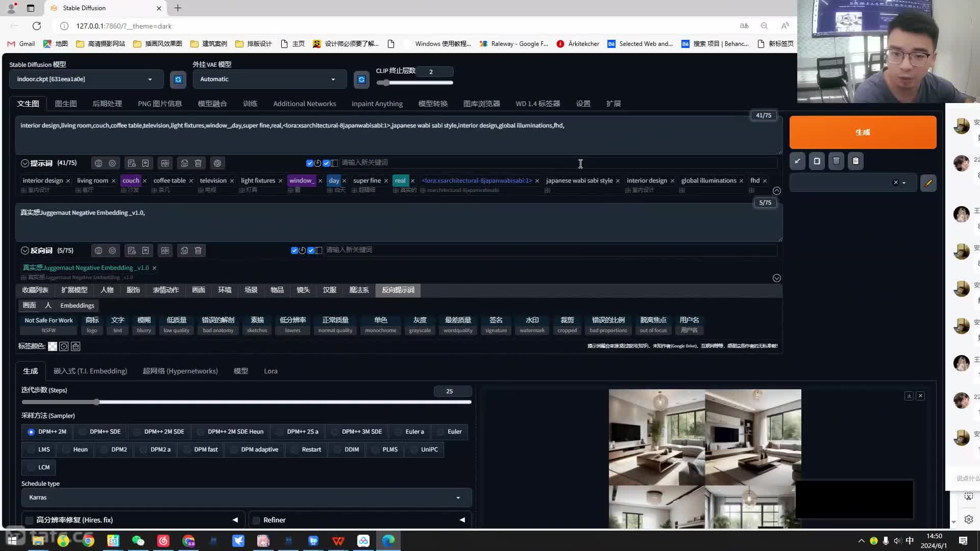Select DPM++ 2M sampler
Viewport: 980px width, 551px height.
[x=47, y=432]
